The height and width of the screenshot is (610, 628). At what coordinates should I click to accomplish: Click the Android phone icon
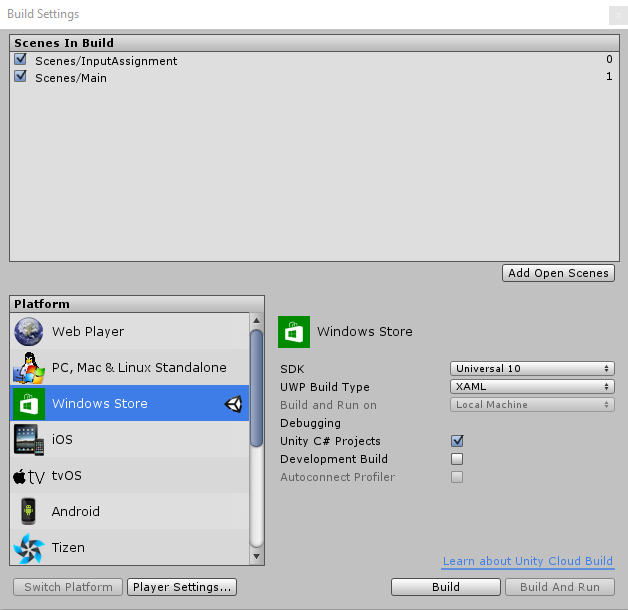tap(28, 511)
